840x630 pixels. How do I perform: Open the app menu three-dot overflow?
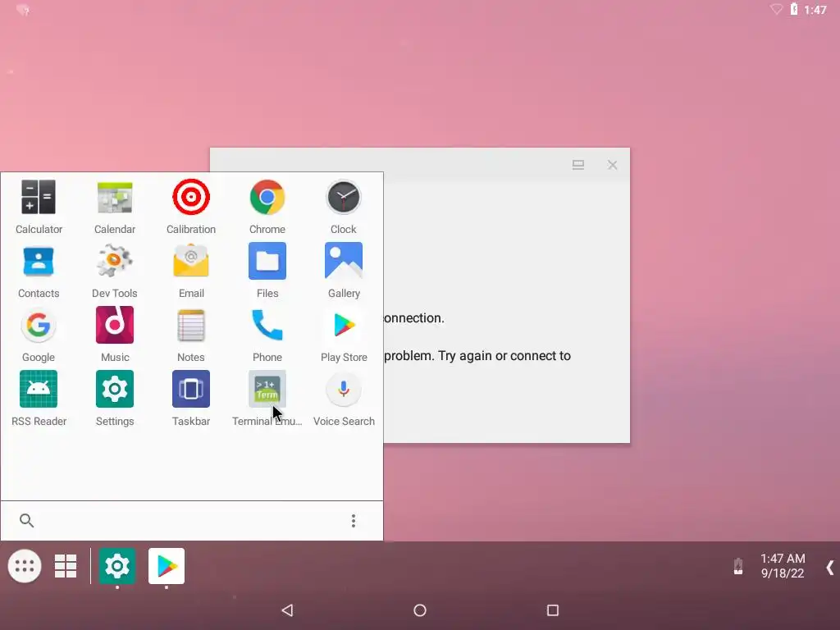353,521
